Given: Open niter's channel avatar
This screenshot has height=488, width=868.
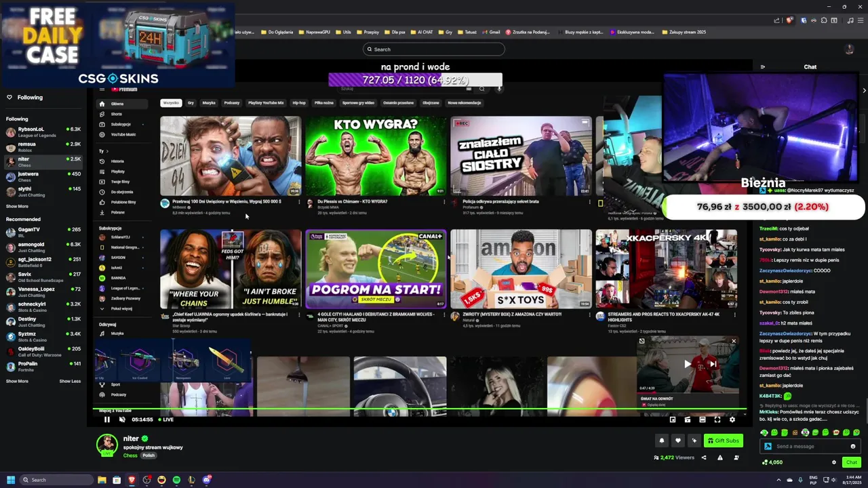Looking at the screenshot, I should click(106, 445).
